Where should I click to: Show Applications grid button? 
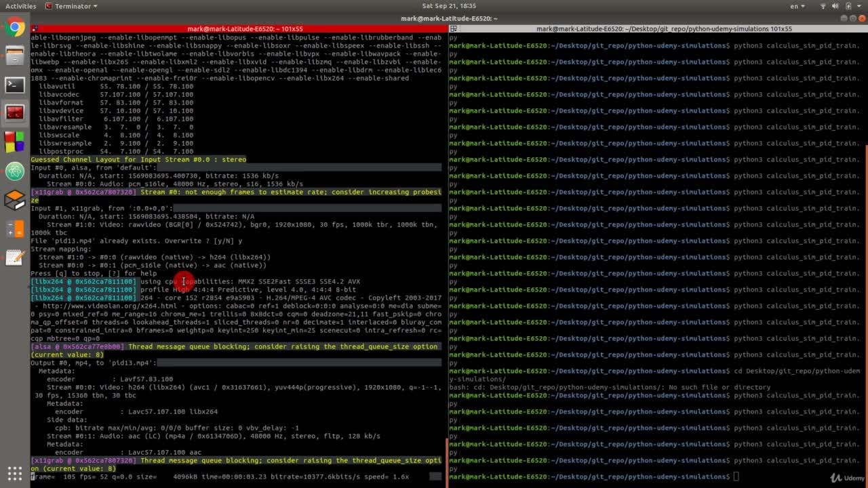click(x=15, y=472)
